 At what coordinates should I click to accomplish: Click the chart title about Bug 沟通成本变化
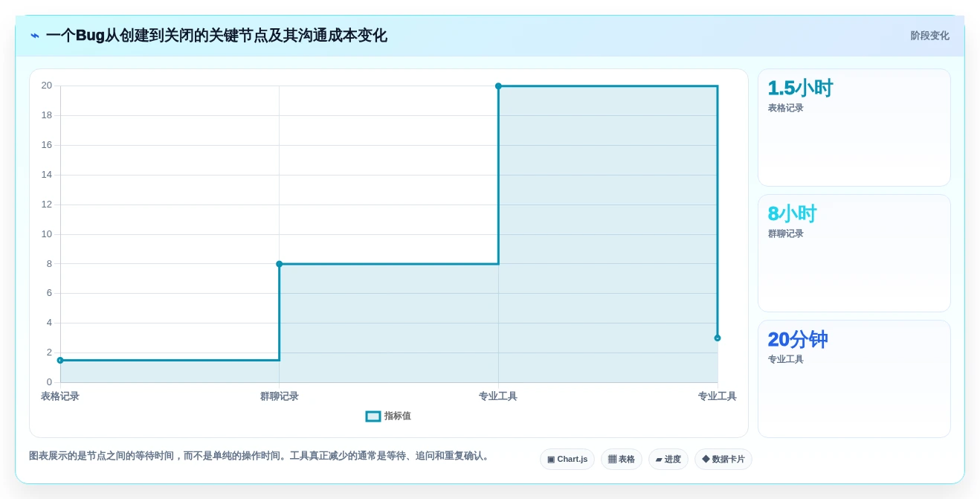216,36
